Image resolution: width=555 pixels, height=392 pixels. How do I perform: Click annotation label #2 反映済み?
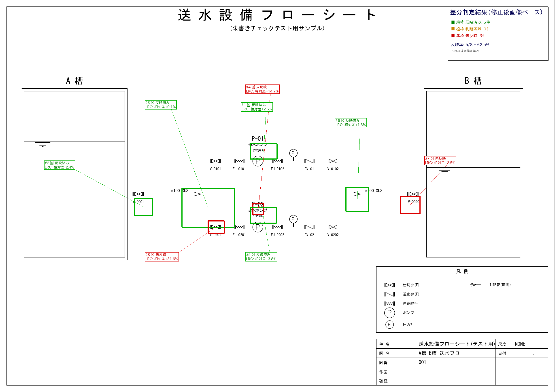point(60,165)
